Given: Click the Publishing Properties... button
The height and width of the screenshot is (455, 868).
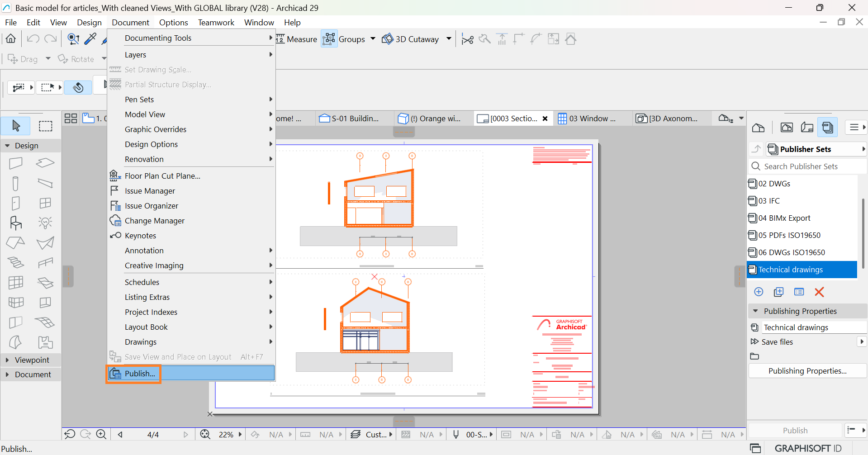Looking at the screenshot, I should pyautogui.click(x=807, y=371).
